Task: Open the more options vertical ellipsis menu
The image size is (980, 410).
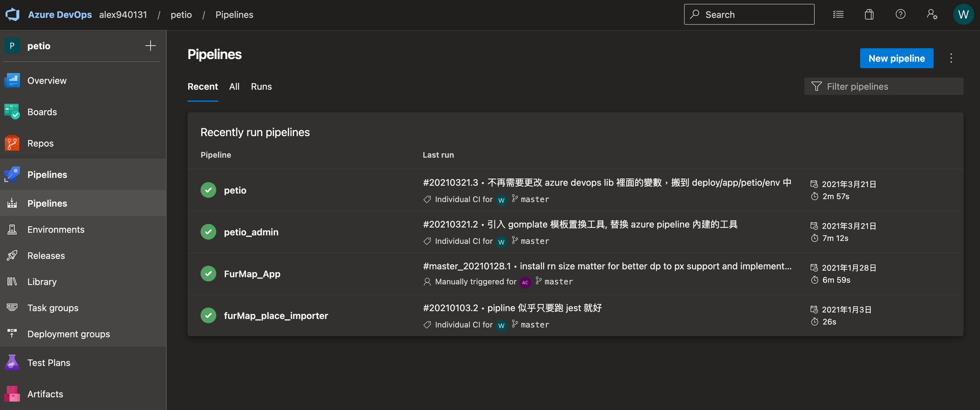Action: (951, 58)
